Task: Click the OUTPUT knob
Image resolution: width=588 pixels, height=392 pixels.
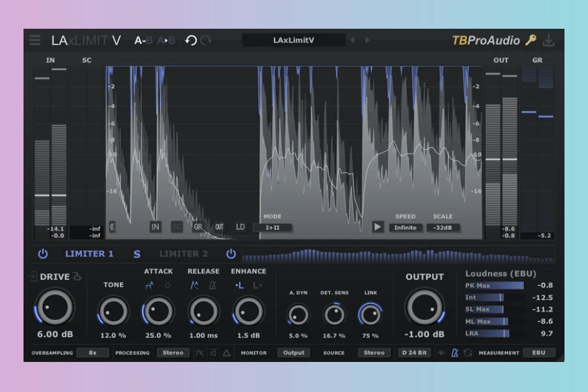Action: [x=425, y=307]
